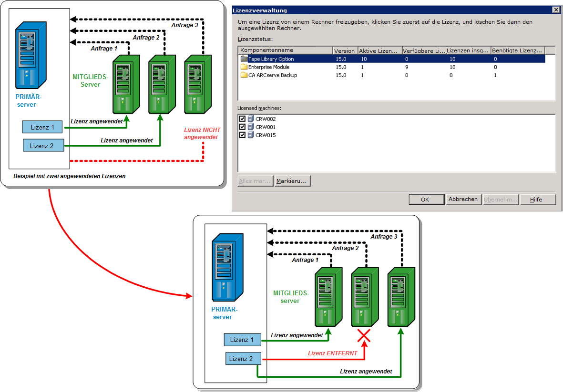
Task: Click active licenses value 10 for Tape Library Option
Action: pos(364,59)
